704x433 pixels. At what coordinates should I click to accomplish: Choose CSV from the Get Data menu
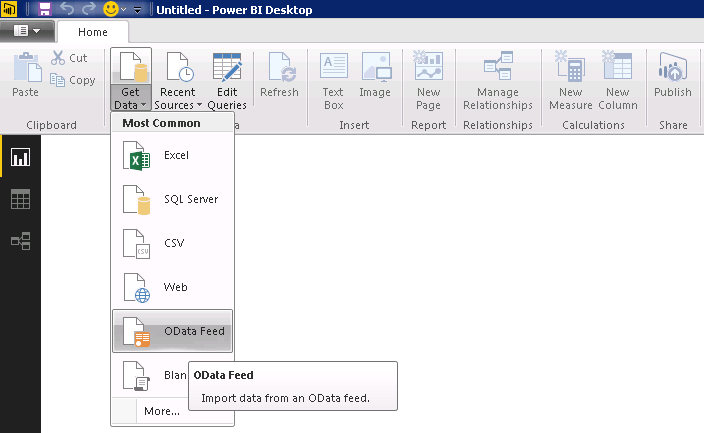click(172, 243)
